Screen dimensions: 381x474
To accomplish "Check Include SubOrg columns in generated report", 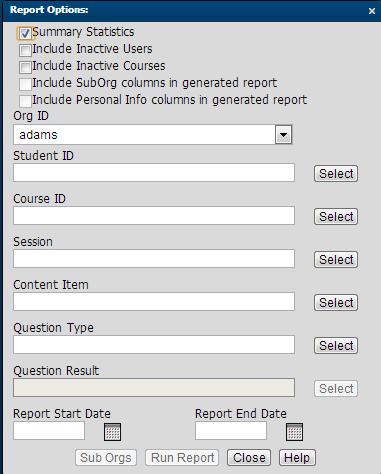I will tap(25, 84).
